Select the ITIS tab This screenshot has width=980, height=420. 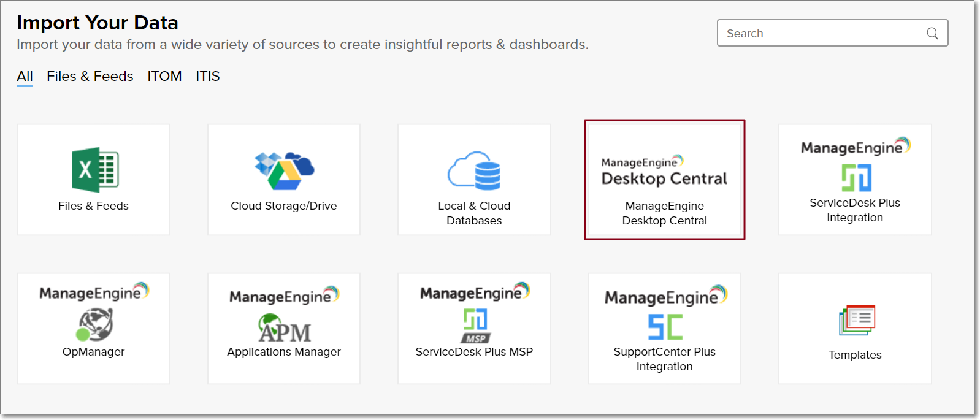pos(208,77)
